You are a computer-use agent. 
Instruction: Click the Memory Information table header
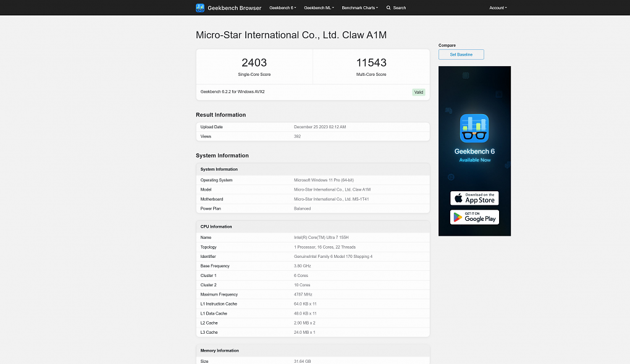313,351
